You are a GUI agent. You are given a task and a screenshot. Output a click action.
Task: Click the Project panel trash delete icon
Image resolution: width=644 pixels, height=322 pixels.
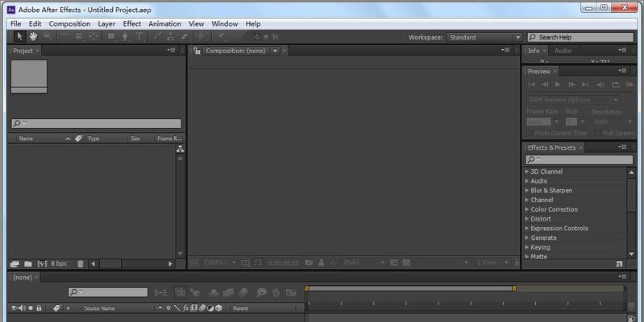tap(81, 264)
